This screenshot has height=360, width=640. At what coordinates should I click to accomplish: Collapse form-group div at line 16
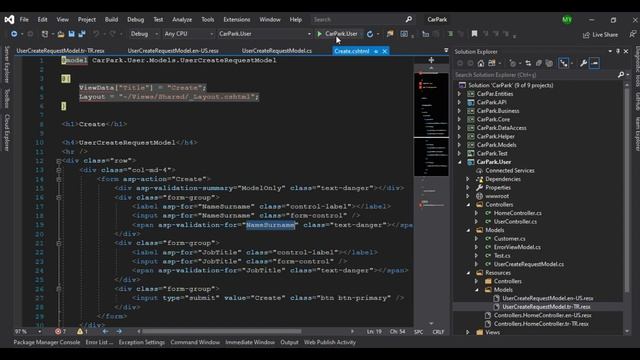coord(59,198)
